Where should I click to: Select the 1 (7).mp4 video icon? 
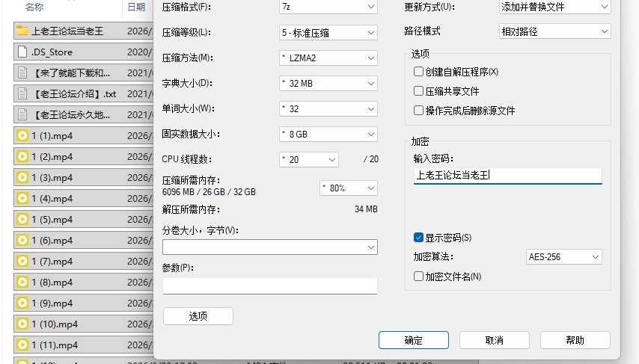(x=22, y=261)
